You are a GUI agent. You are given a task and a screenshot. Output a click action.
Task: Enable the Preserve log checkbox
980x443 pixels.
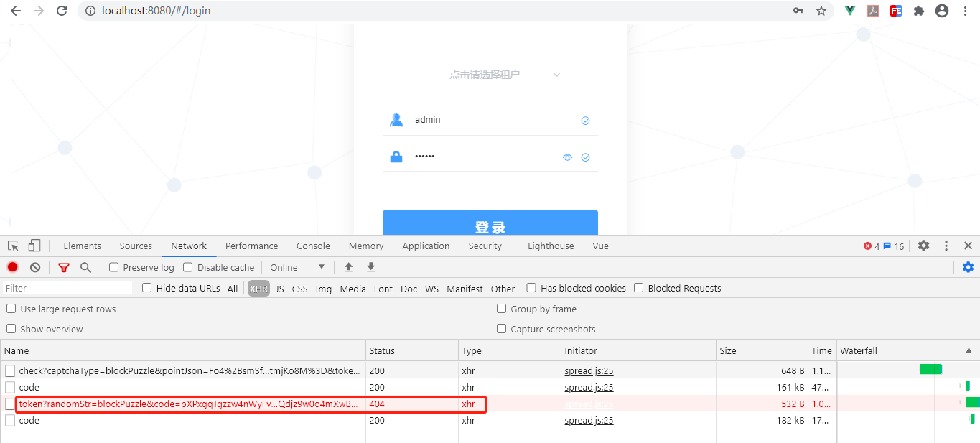pos(113,266)
